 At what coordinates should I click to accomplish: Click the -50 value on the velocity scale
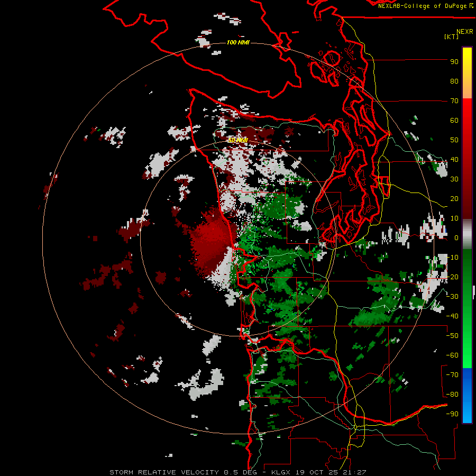tap(452, 336)
